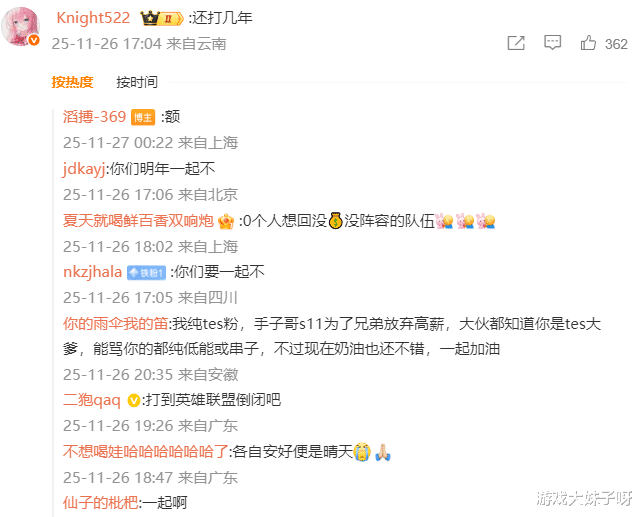Viewport: 640px width, 517px height.
Task: Open jdkayj user profile
Action: [x=84, y=169]
